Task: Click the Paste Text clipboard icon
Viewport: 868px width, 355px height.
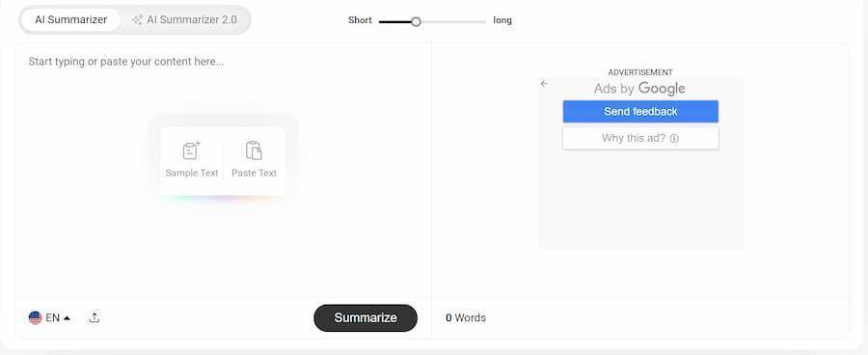Action: pyautogui.click(x=254, y=150)
